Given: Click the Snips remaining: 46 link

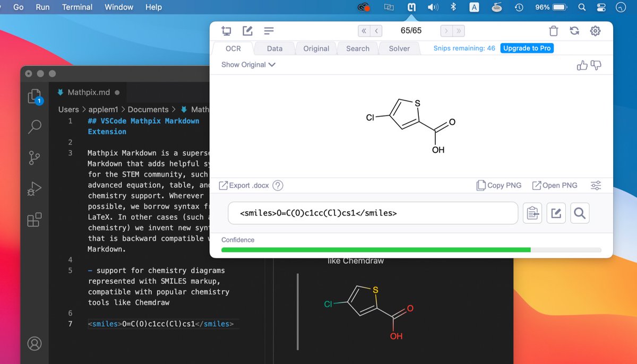Looking at the screenshot, I should pyautogui.click(x=464, y=48).
